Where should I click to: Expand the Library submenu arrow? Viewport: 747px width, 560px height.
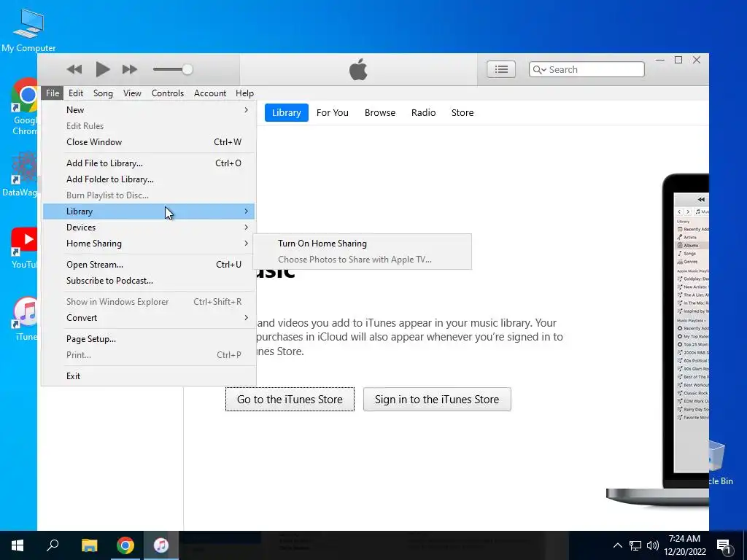(247, 211)
